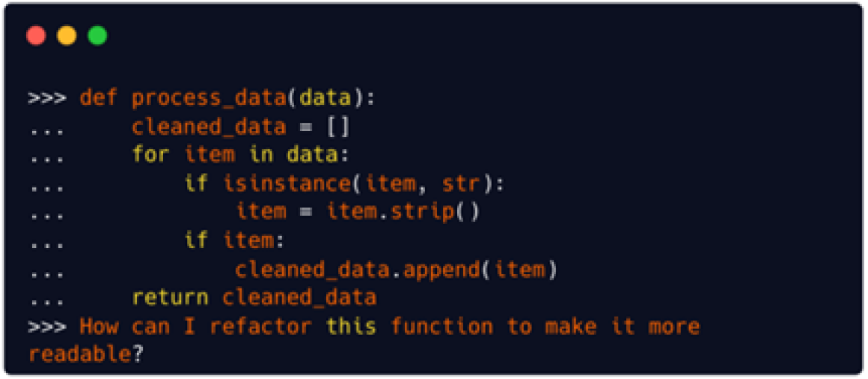Click the green maximize window dot
The width and height of the screenshot is (868, 379).
point(97,36)
